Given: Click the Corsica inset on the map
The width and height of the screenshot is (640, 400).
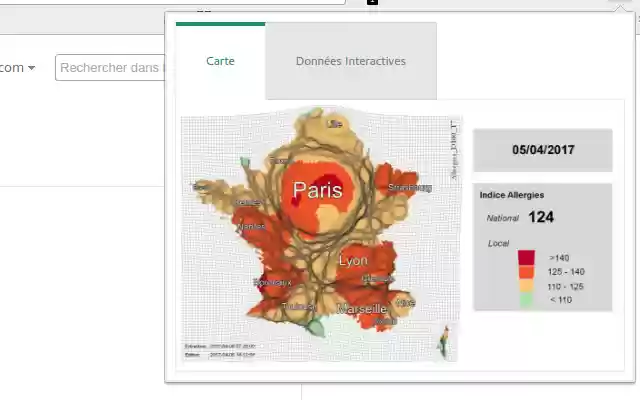Looking at the screenshot, I should tap(445, 342).
